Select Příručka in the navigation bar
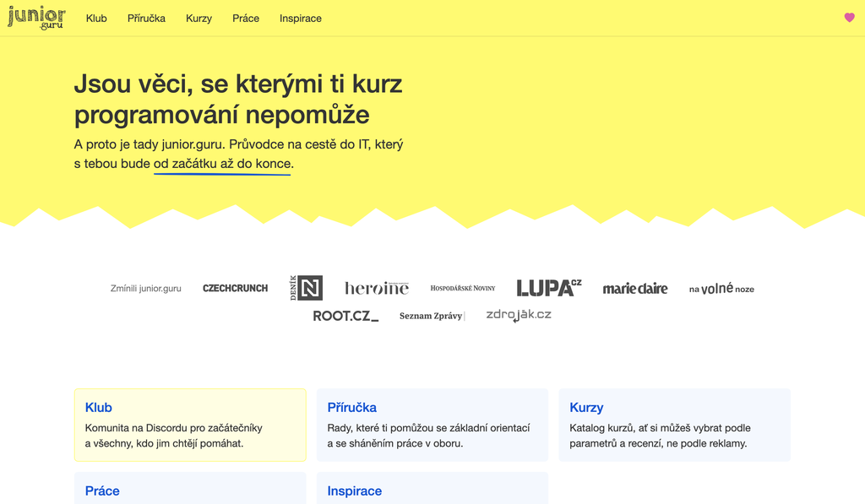 click(x=146, y=19)
